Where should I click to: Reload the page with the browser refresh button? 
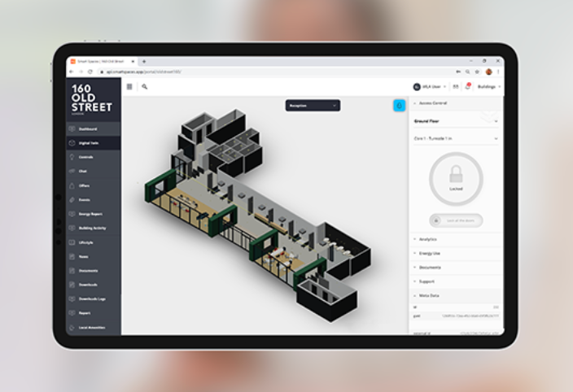coord(90,72)
